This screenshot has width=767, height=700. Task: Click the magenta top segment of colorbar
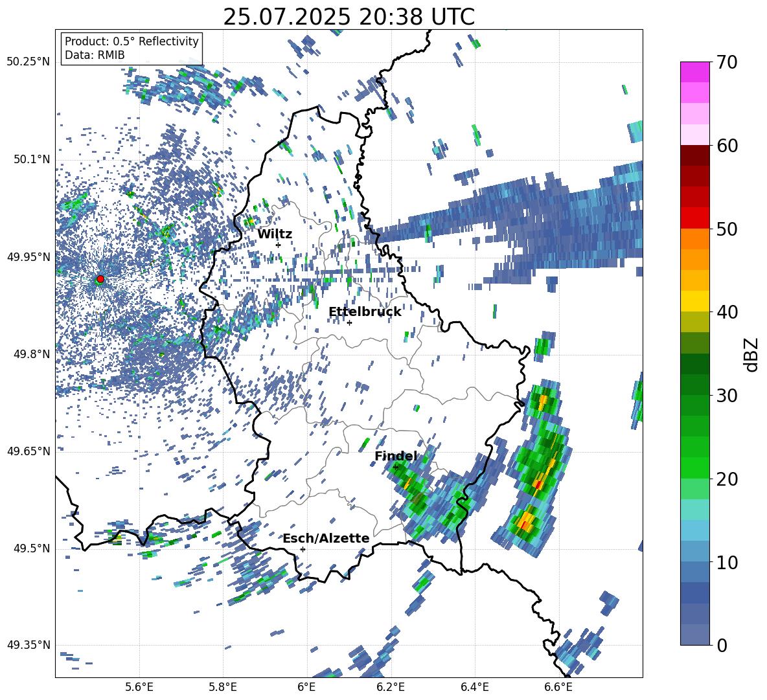(694, 72)
